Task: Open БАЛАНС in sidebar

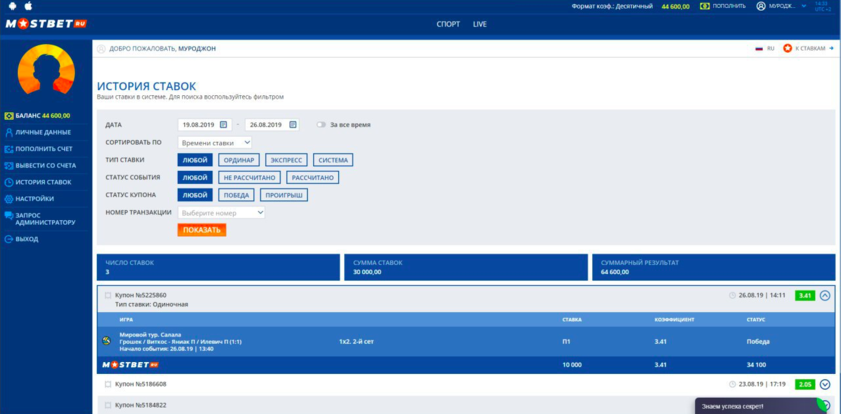Action: tap(38, 115)
